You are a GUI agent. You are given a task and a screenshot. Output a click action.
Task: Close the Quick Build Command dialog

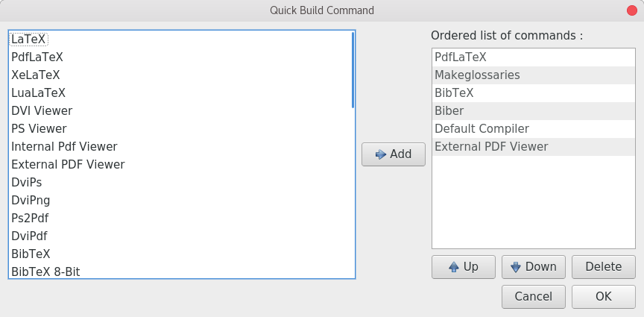pyautogui.click(x=631, y=10)
